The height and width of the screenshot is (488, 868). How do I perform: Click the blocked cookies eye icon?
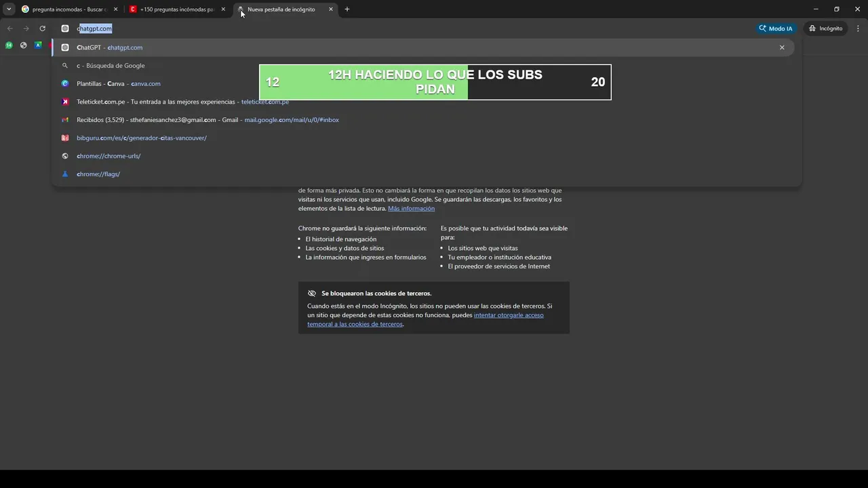(x=312, y=293)
